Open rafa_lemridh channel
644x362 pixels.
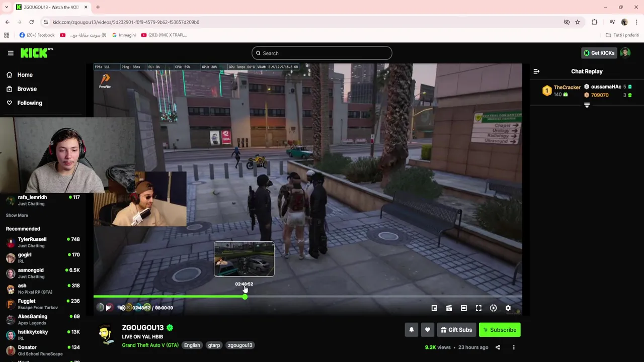pos(43,200)
